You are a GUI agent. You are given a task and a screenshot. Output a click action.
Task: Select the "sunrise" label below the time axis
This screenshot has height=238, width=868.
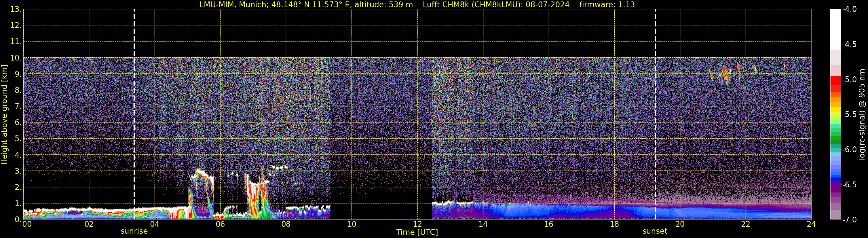coord(134,231)
